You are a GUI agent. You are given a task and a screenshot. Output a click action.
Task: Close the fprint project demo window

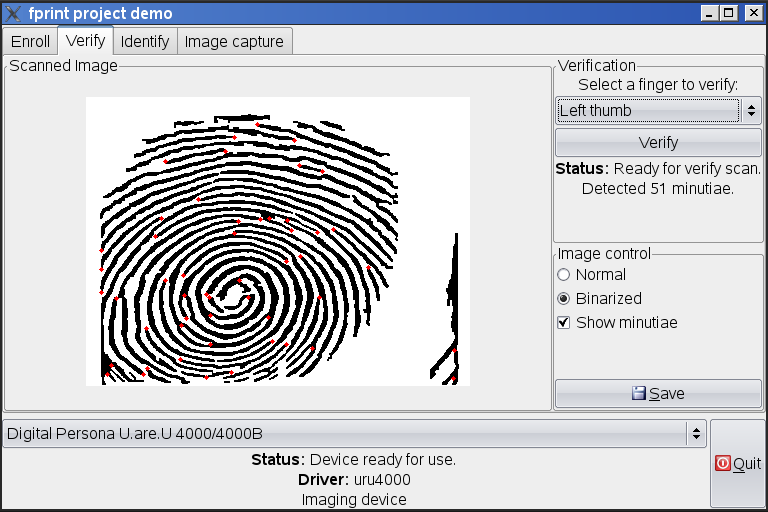(754, 13)
